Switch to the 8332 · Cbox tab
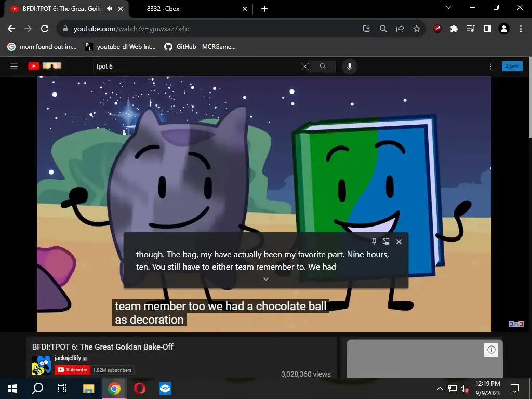 point(163,9)
